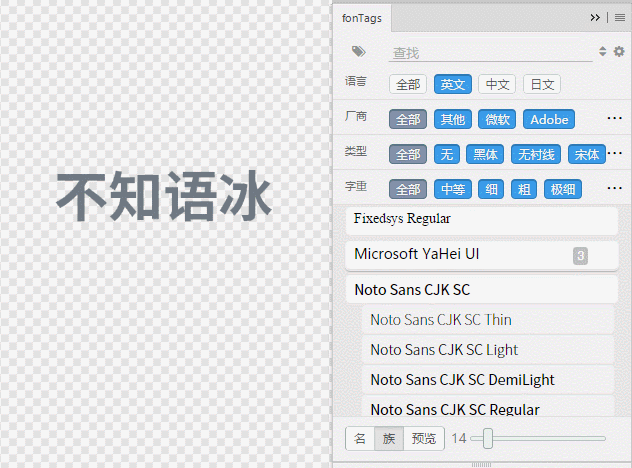
Task: Collapse Noto Sans CJK SC family
Action: [x=482, y=290]
